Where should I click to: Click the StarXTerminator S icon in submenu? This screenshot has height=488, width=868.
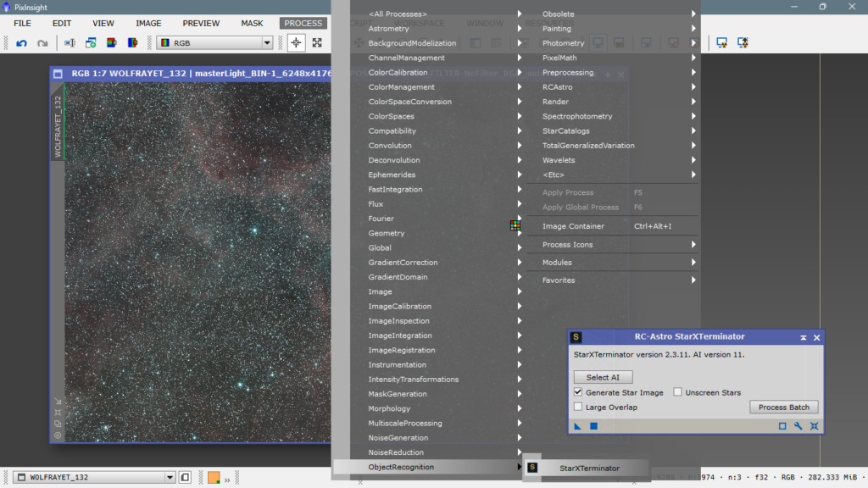point(532,468)
